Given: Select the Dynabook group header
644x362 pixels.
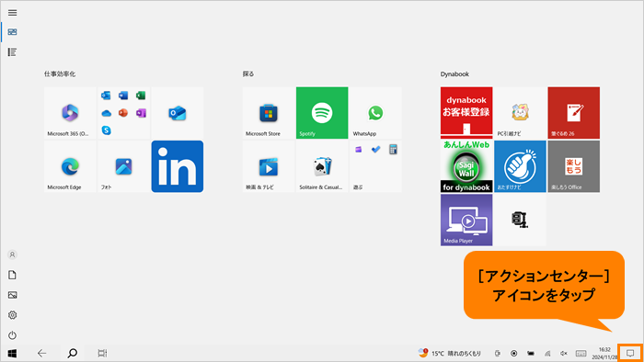Looking at the screenshot, I should point(454,74).
